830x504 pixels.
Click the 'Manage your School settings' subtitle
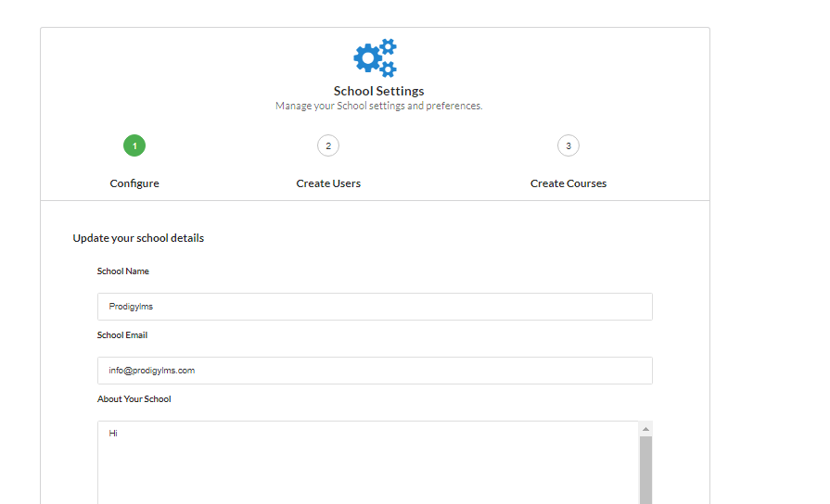click(x=379, y=106)
